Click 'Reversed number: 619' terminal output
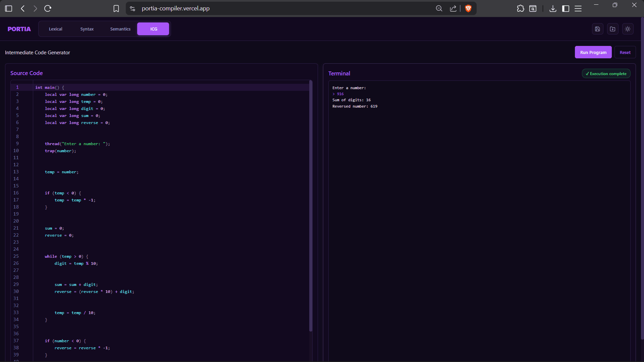Image resolution: width=644 pixels, height=362 pixels. coord(355,106)
